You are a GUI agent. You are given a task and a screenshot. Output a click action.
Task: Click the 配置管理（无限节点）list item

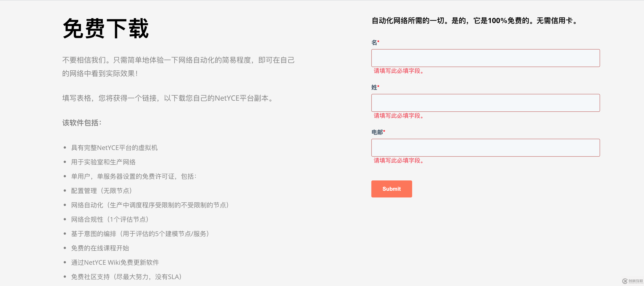point(101,191)
